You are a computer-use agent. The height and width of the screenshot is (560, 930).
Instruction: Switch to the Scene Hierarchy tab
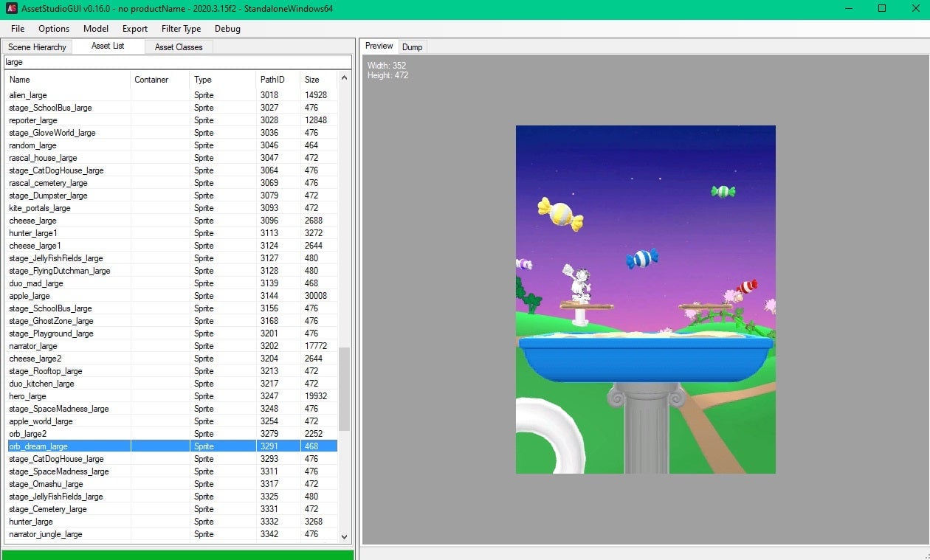(x=37, y=46)
